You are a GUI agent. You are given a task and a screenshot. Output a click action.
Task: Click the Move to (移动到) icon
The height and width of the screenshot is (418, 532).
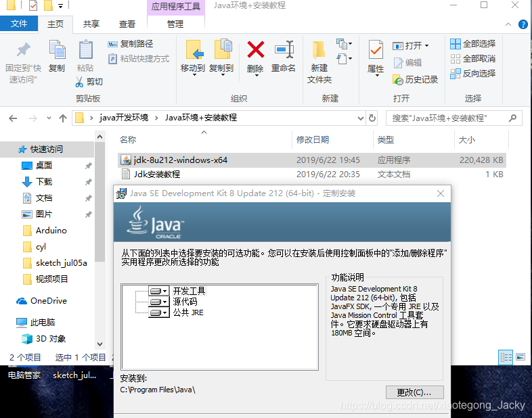click(194, 50)
